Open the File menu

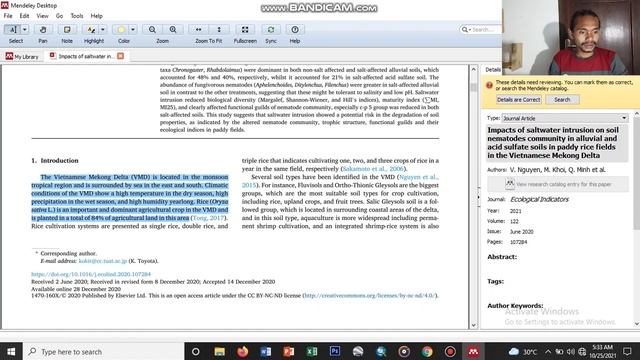8,16
